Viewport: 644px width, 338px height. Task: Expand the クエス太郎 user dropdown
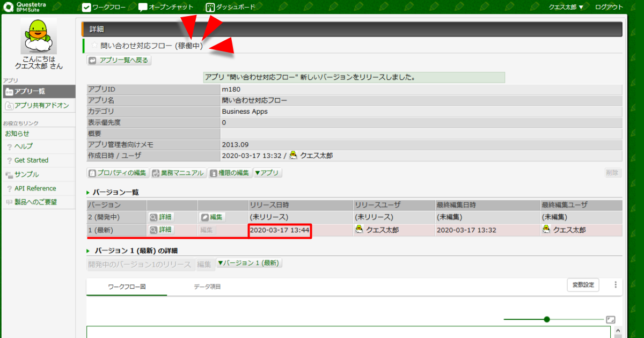566,8
